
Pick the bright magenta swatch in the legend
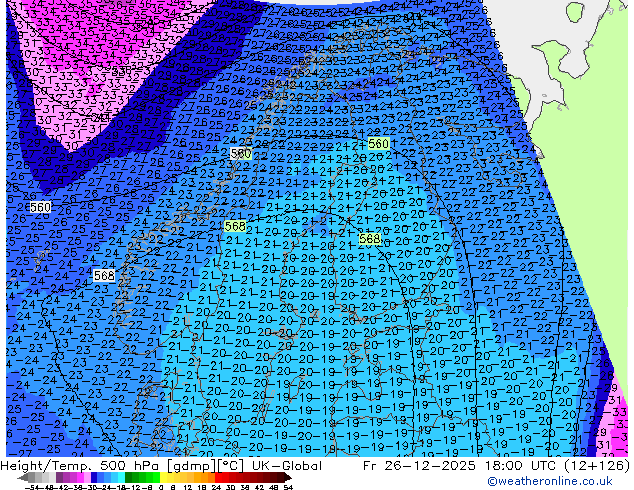point(80,477)
